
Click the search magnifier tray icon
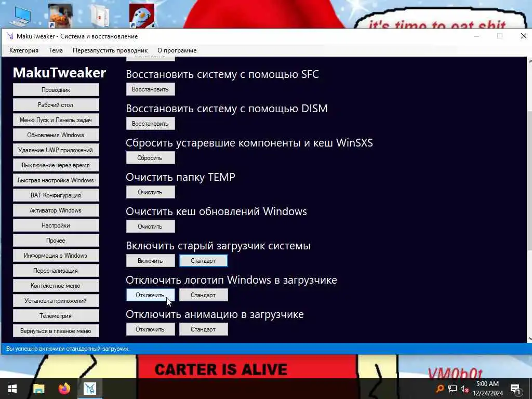[x=440, y=389]
